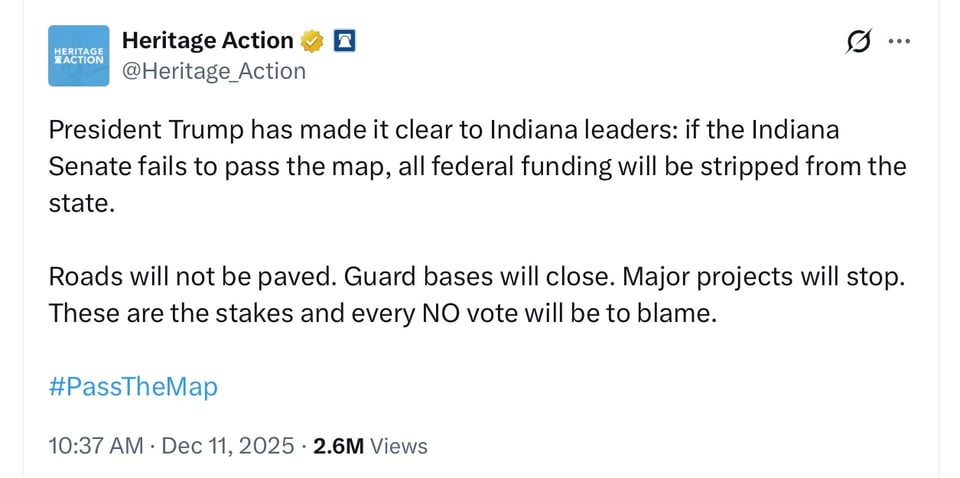The image size is (960, 478).
Task: Click the 10:37 AM post time
Action: (95, 446)
